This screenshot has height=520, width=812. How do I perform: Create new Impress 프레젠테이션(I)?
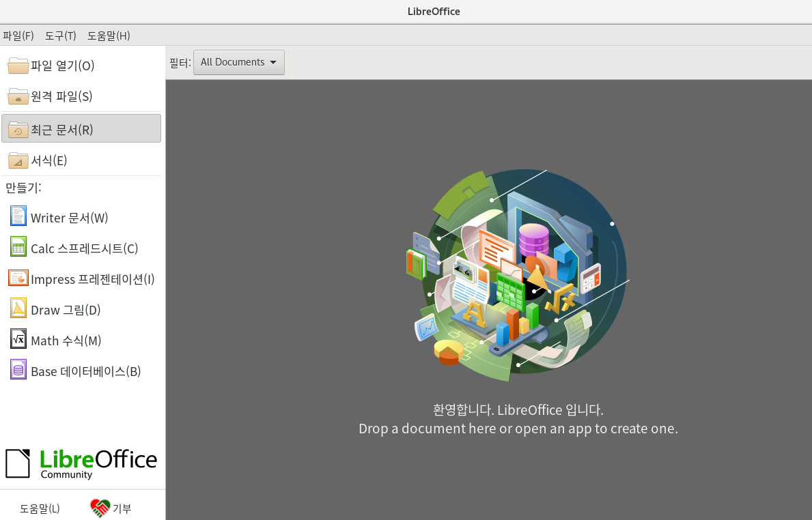pyautogui.click(x=93, y=279)
